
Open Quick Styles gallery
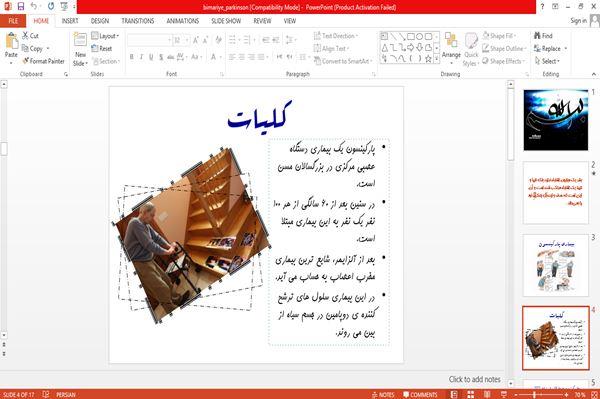coord(471,50)
